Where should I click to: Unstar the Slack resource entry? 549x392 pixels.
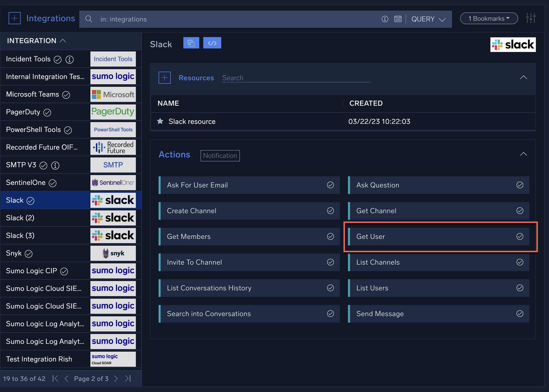[x=160, y=121]
